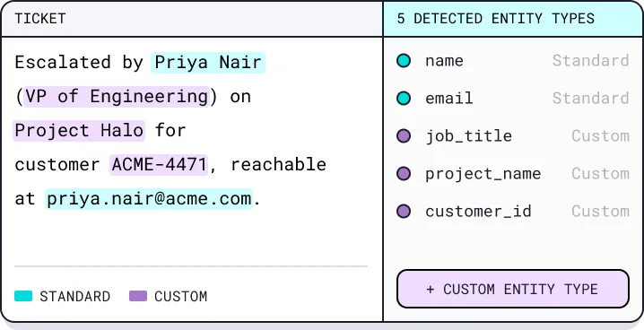Screen dimensions: 644x330
Task: Open the 5 Detected Entity Types header
Action: tap(513, 19)
